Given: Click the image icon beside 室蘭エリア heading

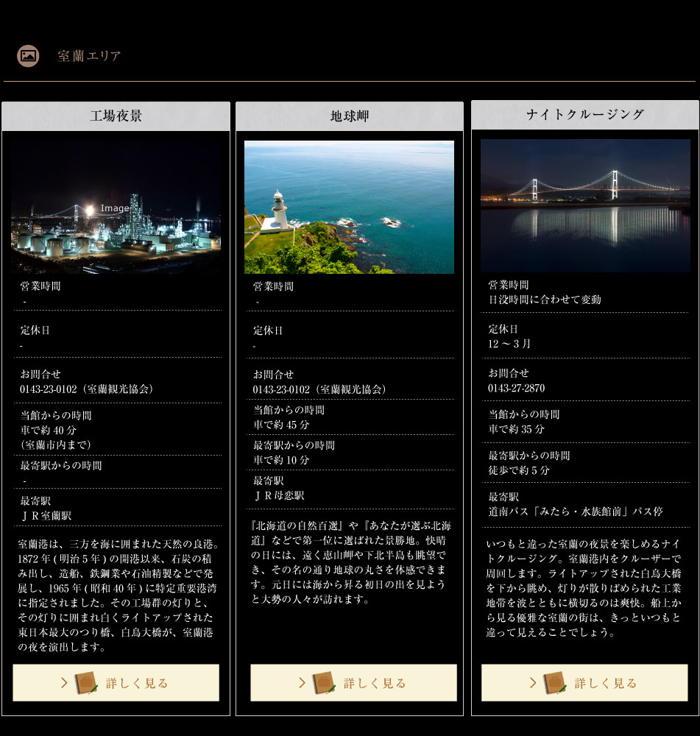Looking at the screenshot, I should [x=28, y=56].
